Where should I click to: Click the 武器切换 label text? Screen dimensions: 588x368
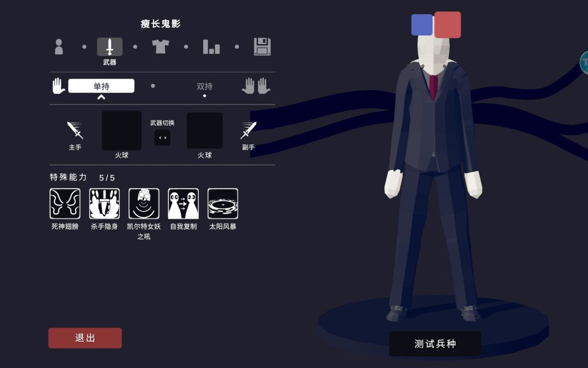(x=162, y=123)
